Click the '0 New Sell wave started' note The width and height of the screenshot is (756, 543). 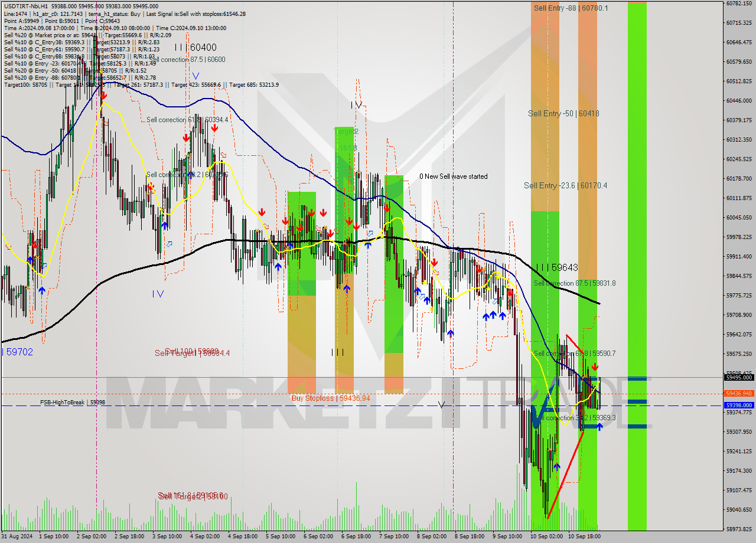pyautogui.click(x=454, y=176)
